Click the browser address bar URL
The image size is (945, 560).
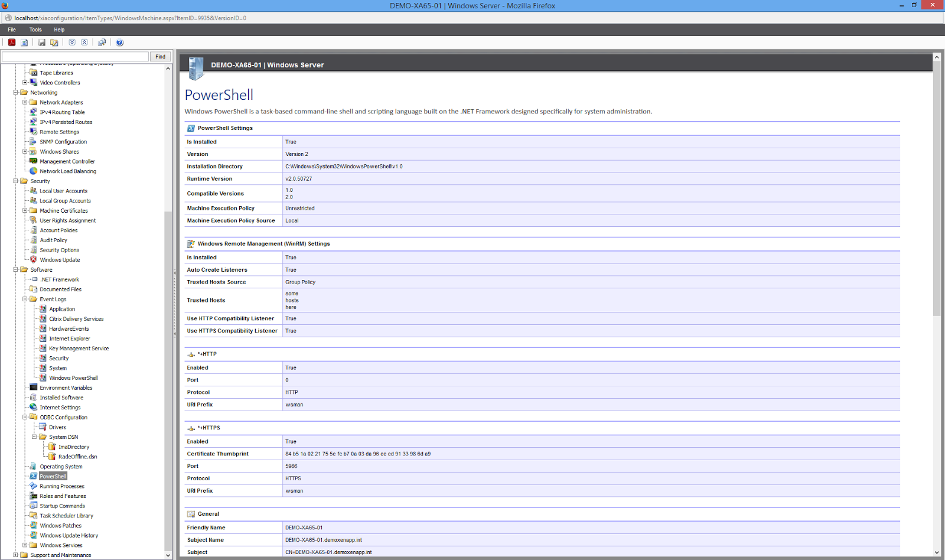(x=130, y=18)
